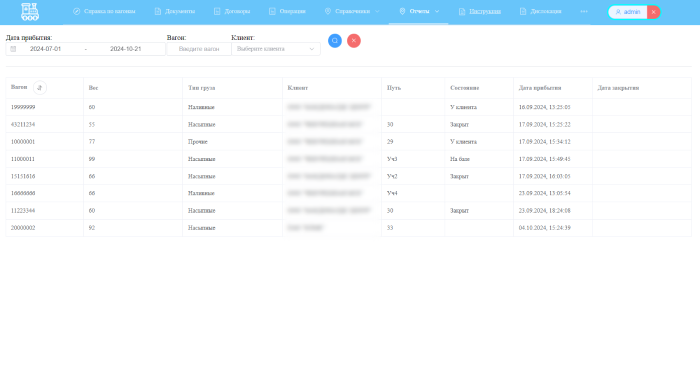
Task: Select wagon number 11000011
Action: 23,159
